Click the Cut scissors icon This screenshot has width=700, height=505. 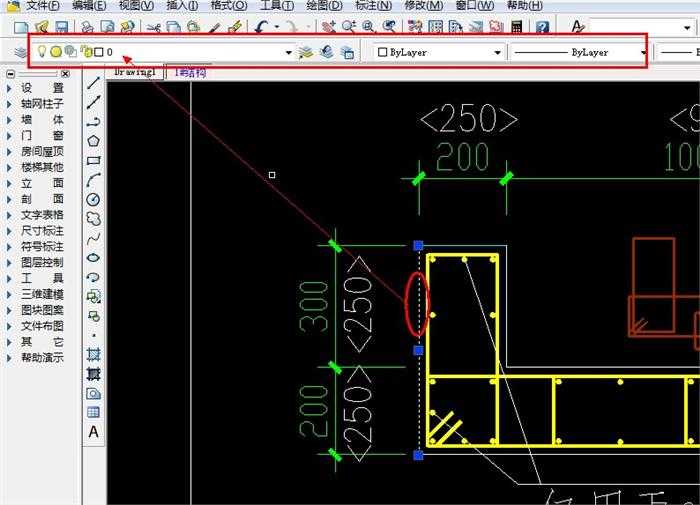tap(153, 28)
